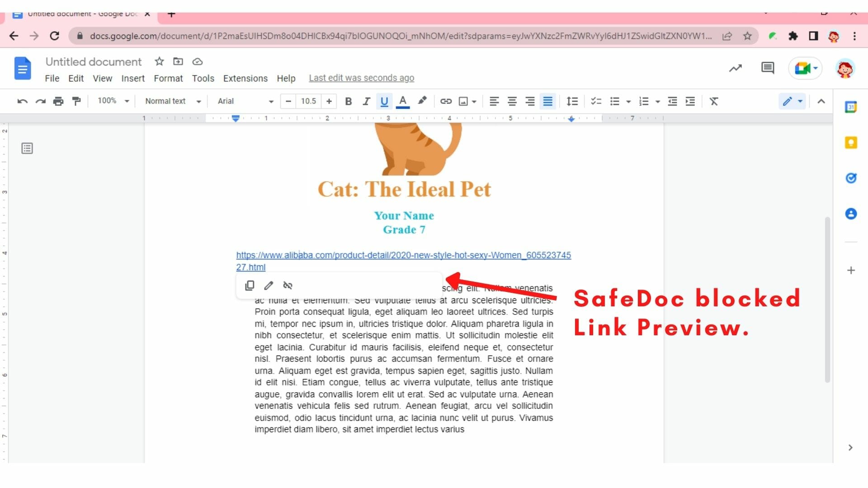Open the zoom level dropdown

pyautogui.click(x=113, y=101)
